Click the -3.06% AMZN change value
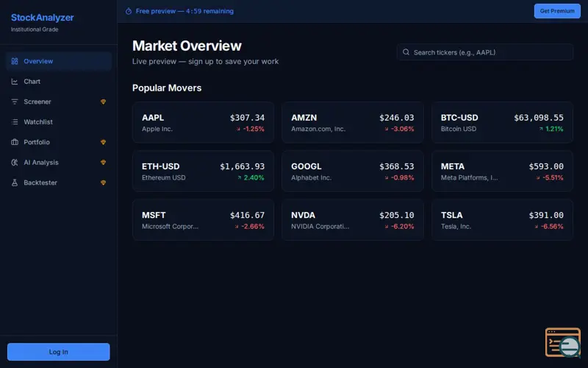This screenshot has width=588, height=368. pyautogui.click(x=402, y=129)
